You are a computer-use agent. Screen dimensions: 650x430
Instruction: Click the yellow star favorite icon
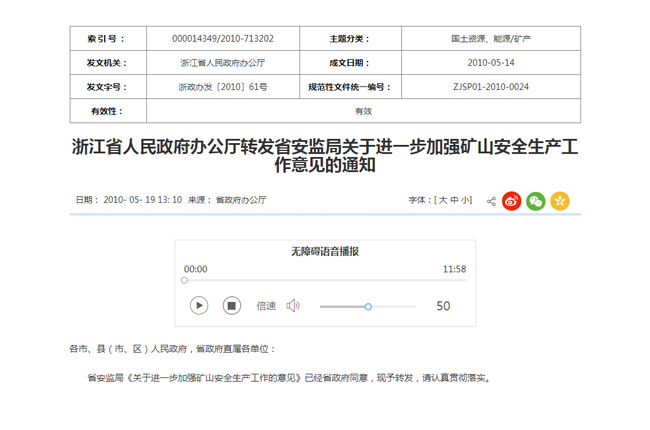[560, 201]
